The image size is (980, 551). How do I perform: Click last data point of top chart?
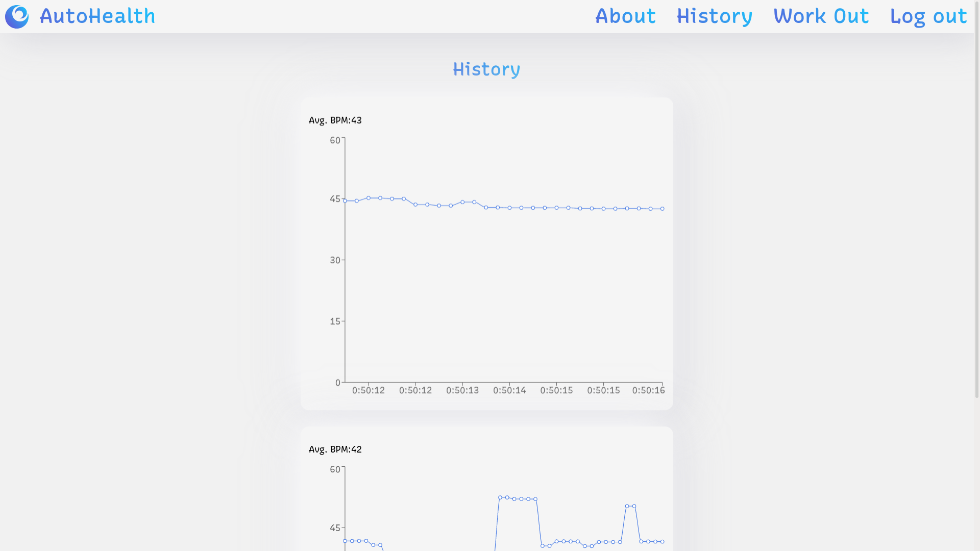[x=663, y=209]
